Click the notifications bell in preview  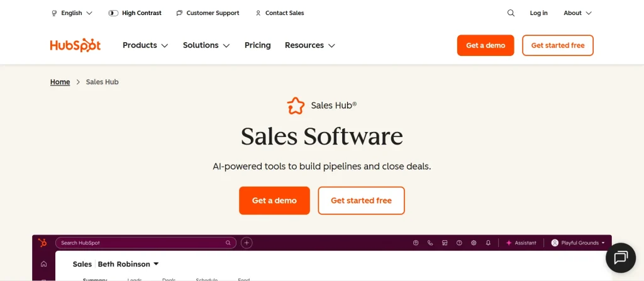click(488, 243)
